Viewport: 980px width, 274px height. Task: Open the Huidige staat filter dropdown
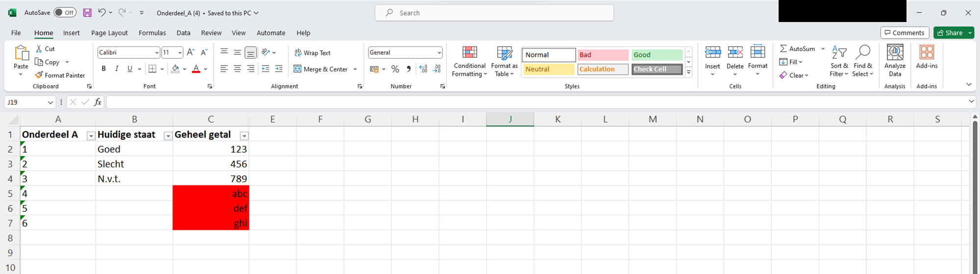pos(168,136)
